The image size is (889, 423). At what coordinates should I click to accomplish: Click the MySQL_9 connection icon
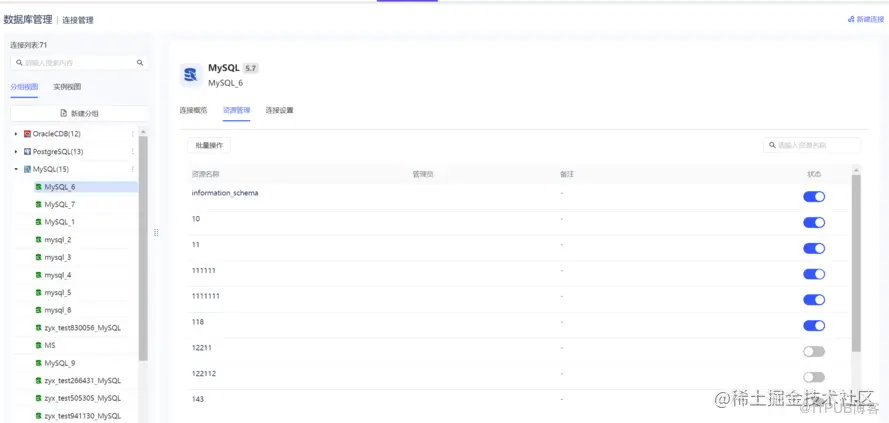pyautogui.click(x=39, y=363)
